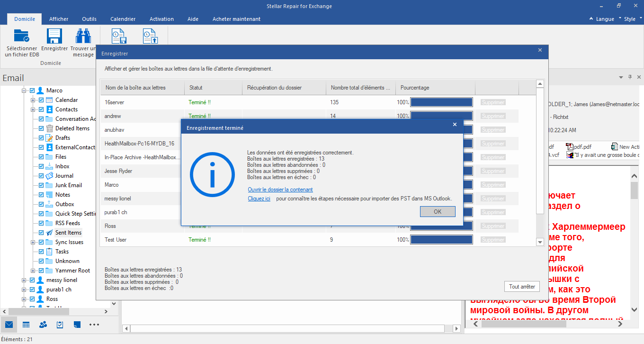Viewport: 644px width, 344px height.
Task: Toggle the Marco mailbox checkbox
Action: 32,91
